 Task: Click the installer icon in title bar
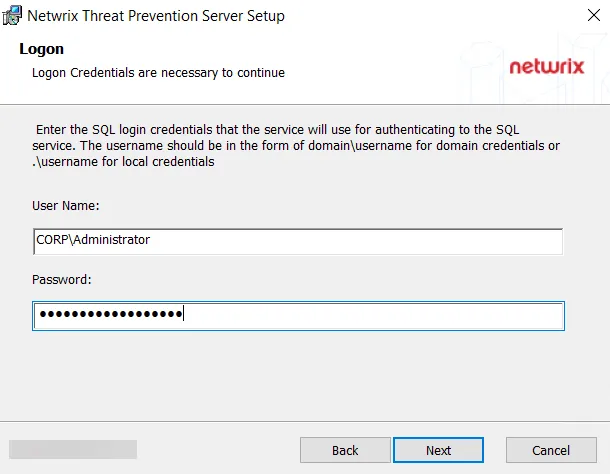coord(12,16)
